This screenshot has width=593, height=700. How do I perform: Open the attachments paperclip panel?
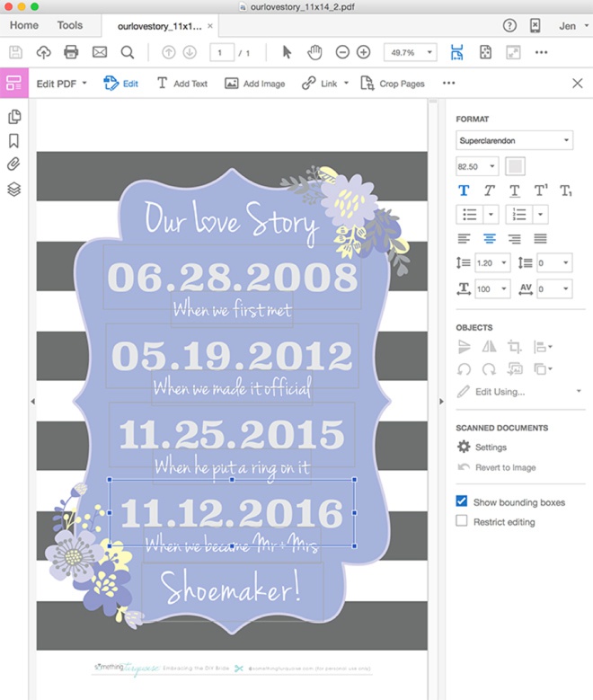tap(13, 164)
